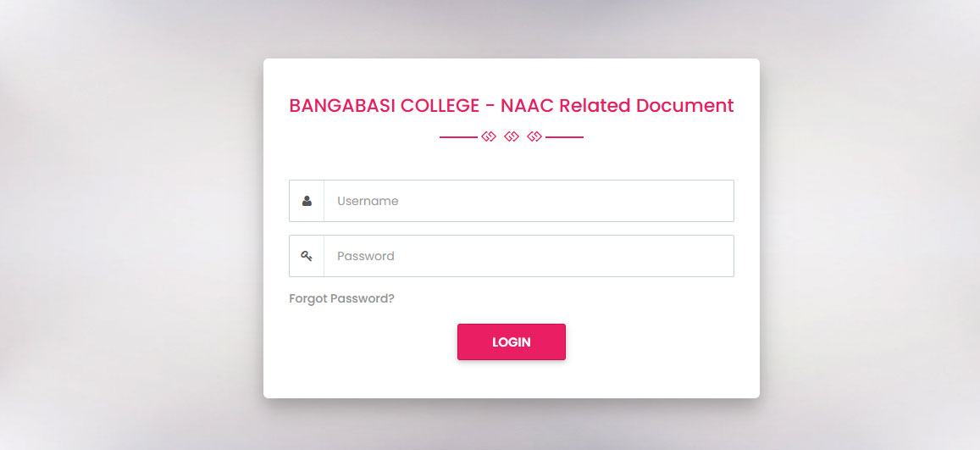Click the pink line after the diamond ornaments
Image resolution: width=980 pixels, height=450 pixels.
coord(564,137)
